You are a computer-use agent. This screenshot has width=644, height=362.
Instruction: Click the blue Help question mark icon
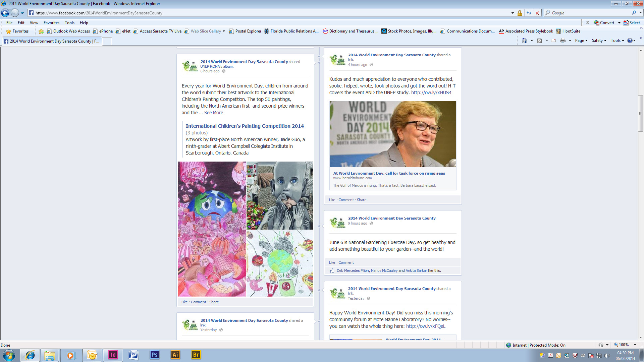click(x=630, y=41)
